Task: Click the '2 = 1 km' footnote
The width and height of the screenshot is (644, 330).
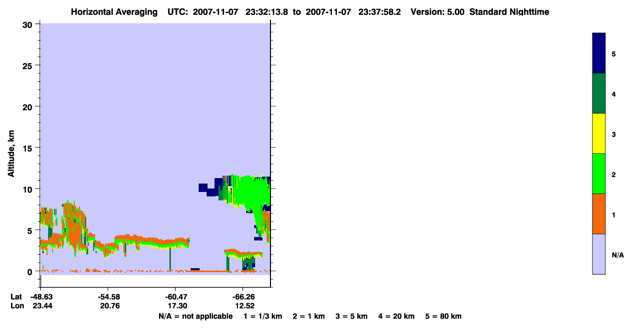Action: click(x=308, y=316)
